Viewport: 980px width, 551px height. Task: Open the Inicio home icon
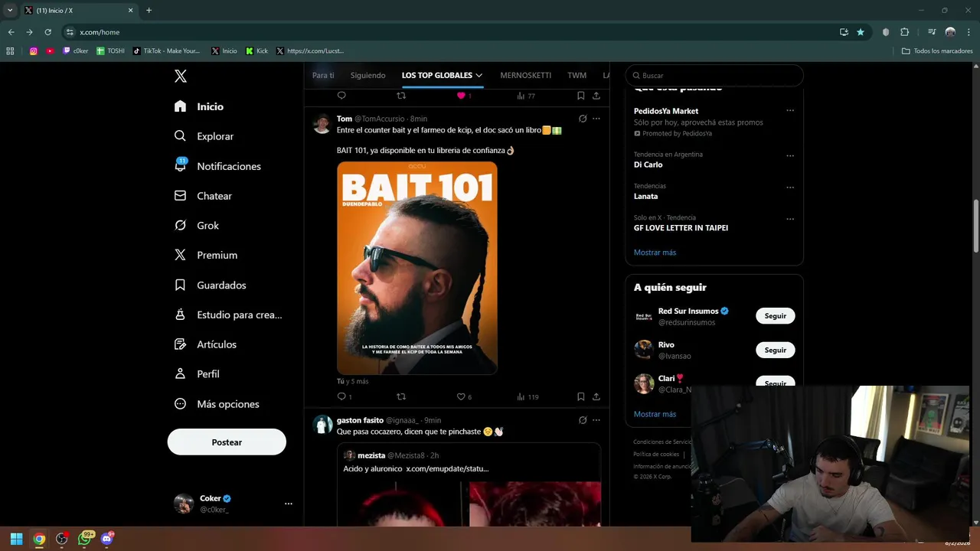[180, 106]
